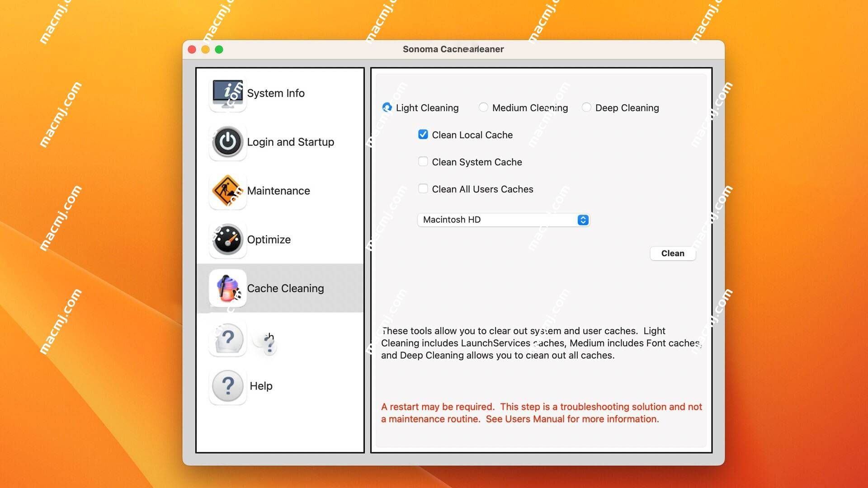Viewport: 868px width, 488px height.
Task: Minimize window with the yellow button
Action: [x=206, y=50]
